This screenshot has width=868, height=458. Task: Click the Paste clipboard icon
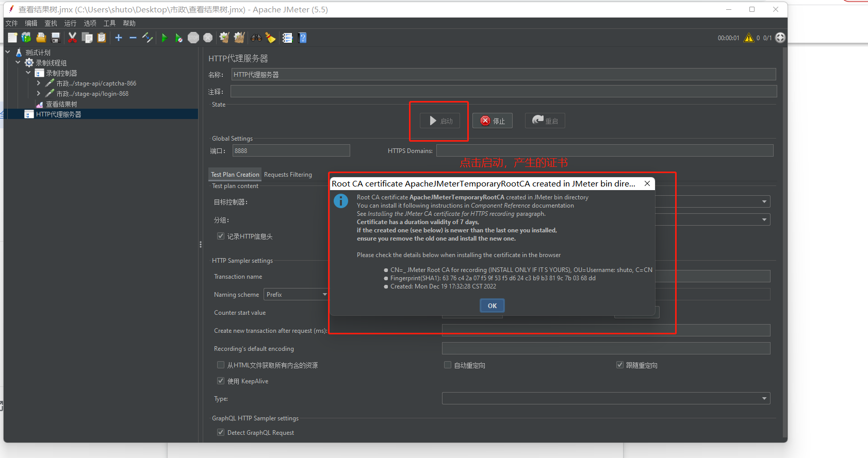(x=102, y=38)
